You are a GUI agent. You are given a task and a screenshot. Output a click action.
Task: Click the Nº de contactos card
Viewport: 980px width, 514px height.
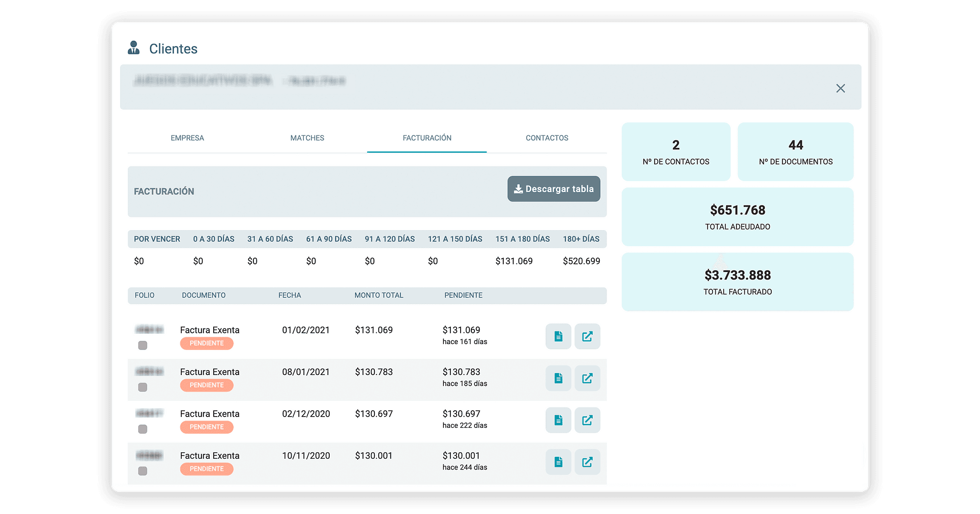(x=676, y=152)
